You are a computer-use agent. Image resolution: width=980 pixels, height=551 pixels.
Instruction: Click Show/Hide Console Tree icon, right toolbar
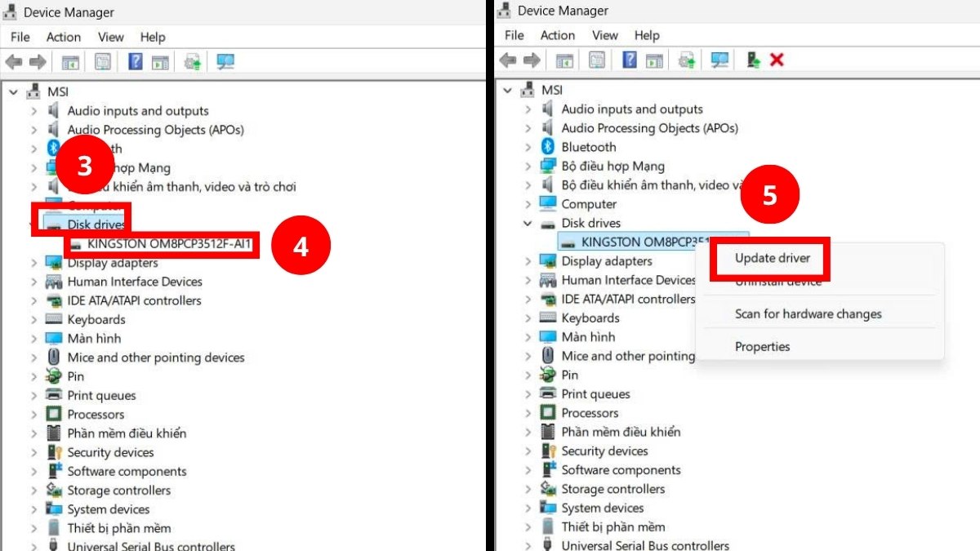click(x=564, y=60)
